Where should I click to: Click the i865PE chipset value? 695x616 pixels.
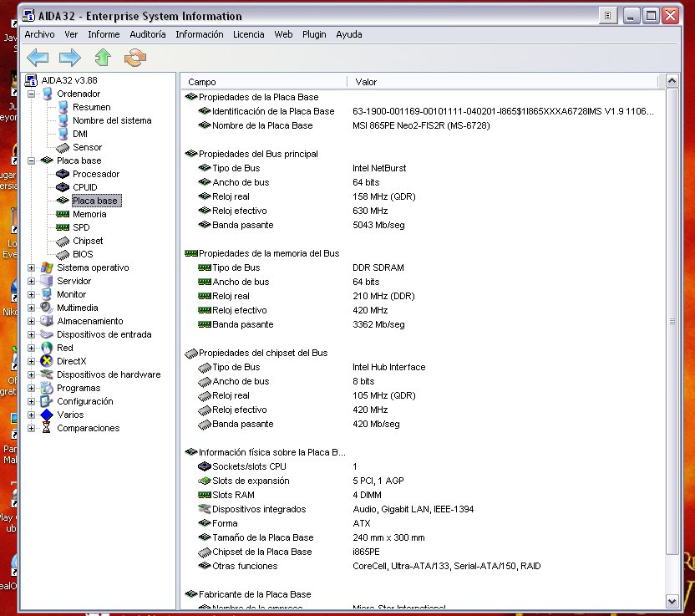click(366, 552)
